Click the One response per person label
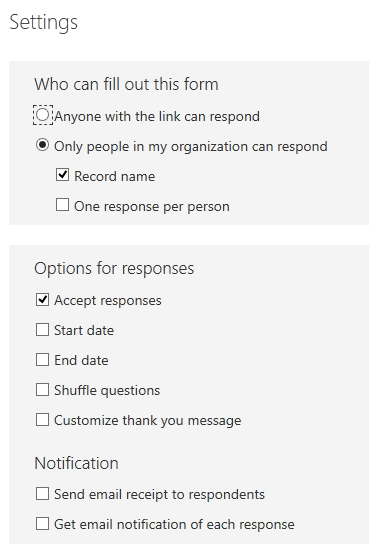 [x=152, y=206]
